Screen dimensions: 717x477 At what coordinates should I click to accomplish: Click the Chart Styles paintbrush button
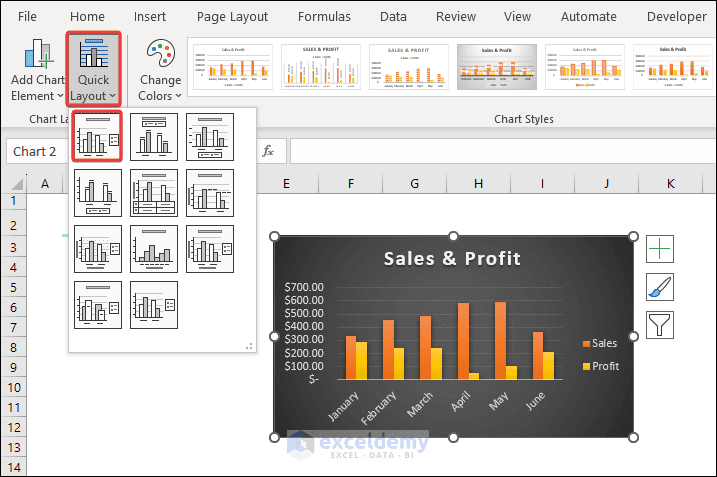point(659,287)
